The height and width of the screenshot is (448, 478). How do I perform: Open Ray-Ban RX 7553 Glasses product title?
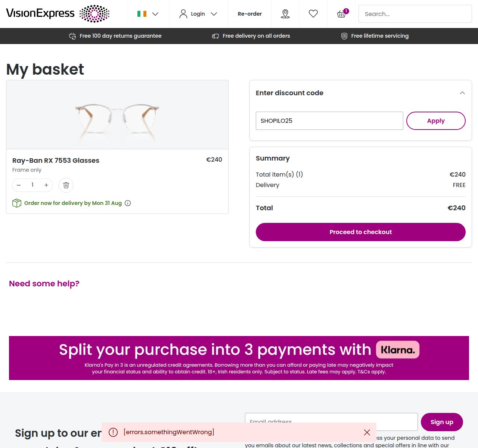click(56, 161)
